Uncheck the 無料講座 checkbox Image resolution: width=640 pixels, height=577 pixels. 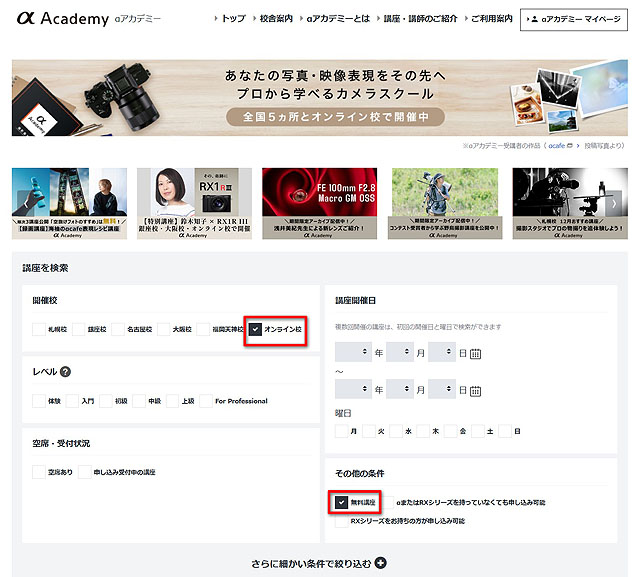pos(343,501)
